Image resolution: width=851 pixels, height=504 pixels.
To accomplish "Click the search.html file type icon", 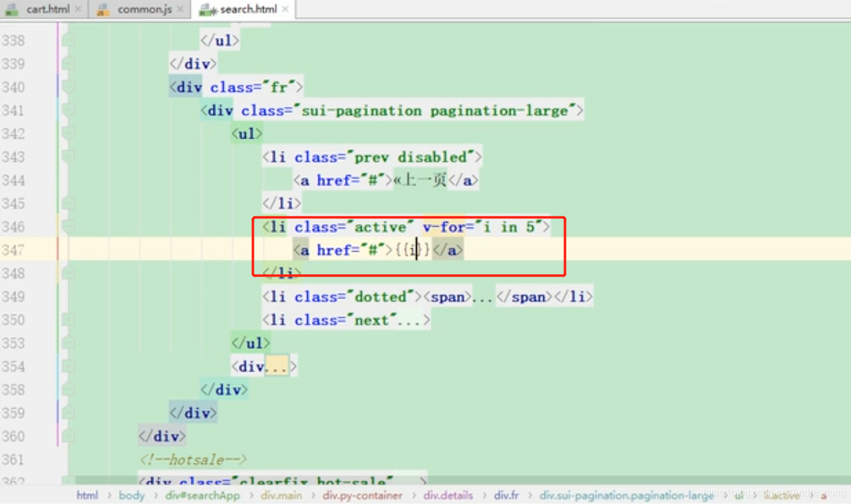I will (x=208, y=9).
